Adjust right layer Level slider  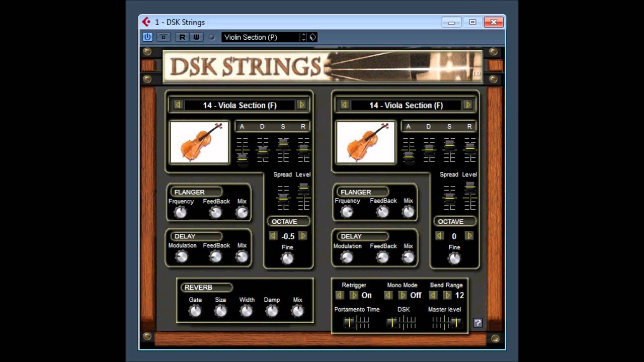tap(470, 197)
